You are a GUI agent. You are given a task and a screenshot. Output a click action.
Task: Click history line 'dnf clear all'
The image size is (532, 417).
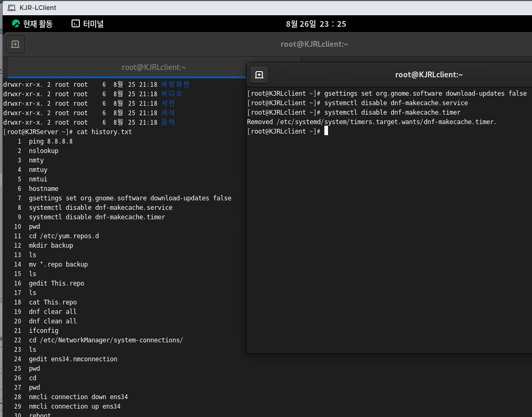pos(53,312)
